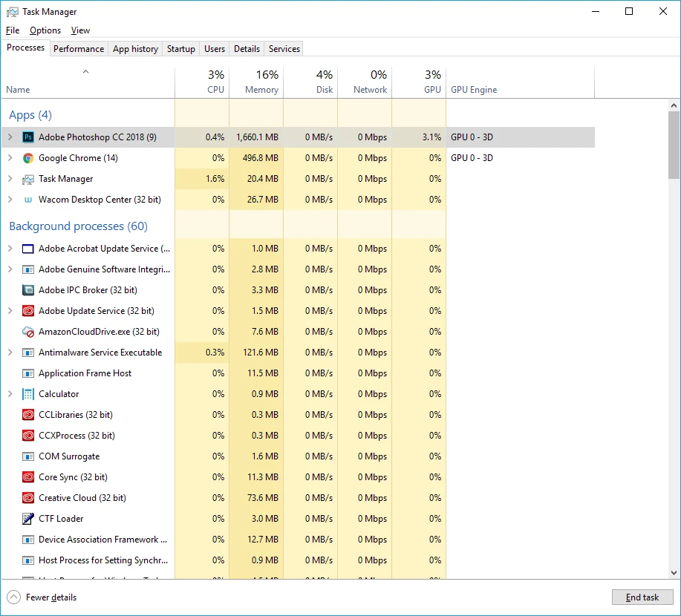
Task: Click the Google Chrome icon
Action: coord(27,158)
